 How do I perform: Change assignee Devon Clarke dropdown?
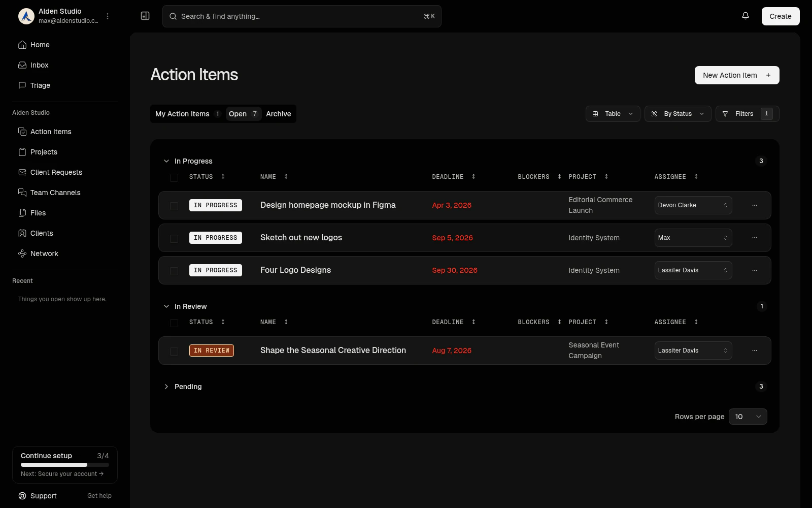pos(693,205)
